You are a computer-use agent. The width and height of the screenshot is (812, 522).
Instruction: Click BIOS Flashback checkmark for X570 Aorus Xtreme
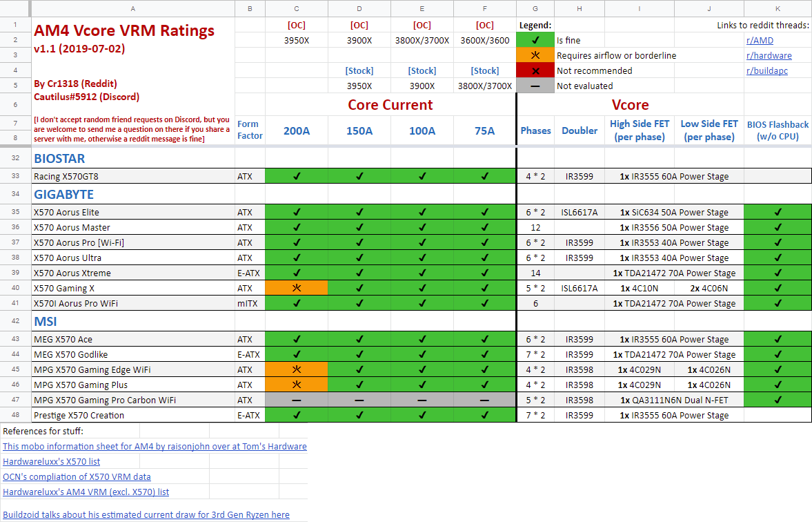(x=778, y=273)
